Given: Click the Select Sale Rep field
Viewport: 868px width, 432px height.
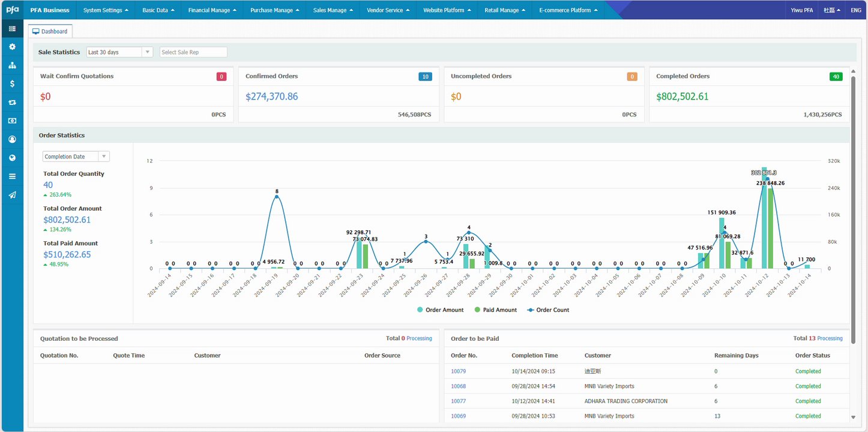Looking at the screenshot, I should [x=193, y=52].
